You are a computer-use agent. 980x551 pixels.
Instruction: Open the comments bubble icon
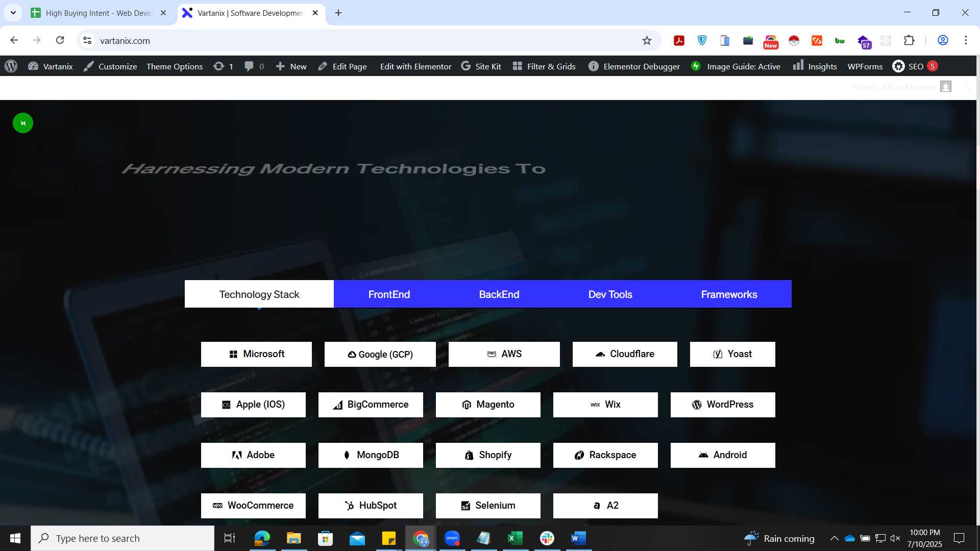[254, 66]
